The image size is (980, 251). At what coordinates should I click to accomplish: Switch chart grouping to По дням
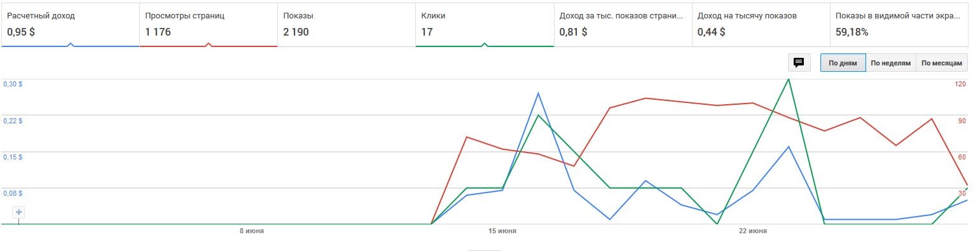pyautogui.click(x=843, y=63)
